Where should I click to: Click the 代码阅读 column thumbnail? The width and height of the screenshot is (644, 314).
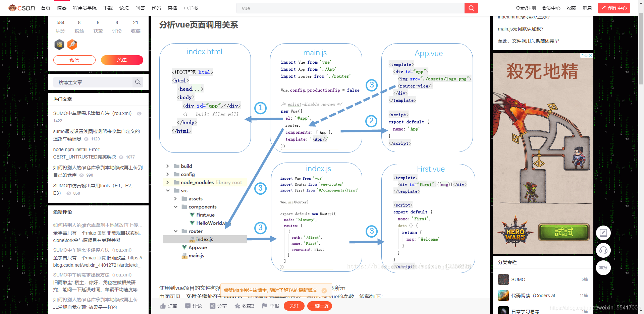[x=503, y=296]
